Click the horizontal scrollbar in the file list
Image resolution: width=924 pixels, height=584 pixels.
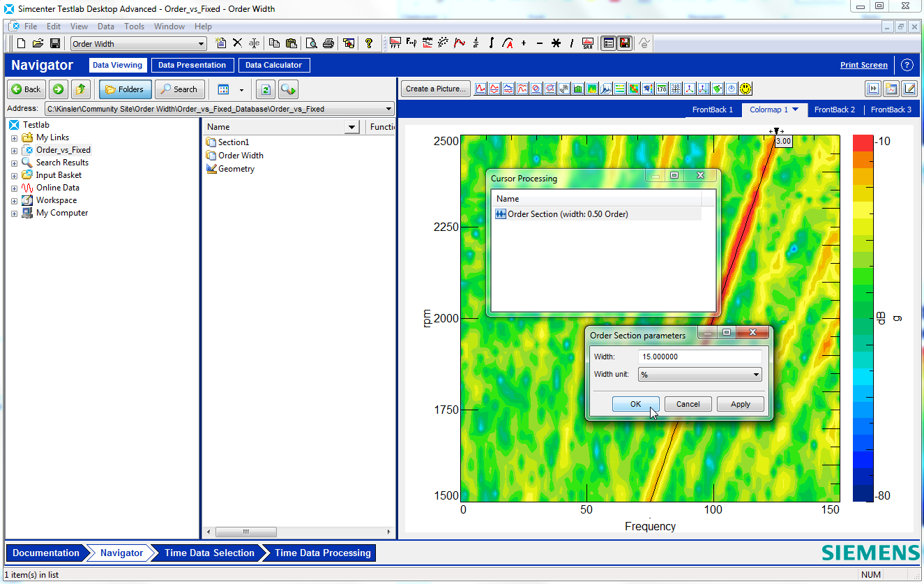[245, 532]
